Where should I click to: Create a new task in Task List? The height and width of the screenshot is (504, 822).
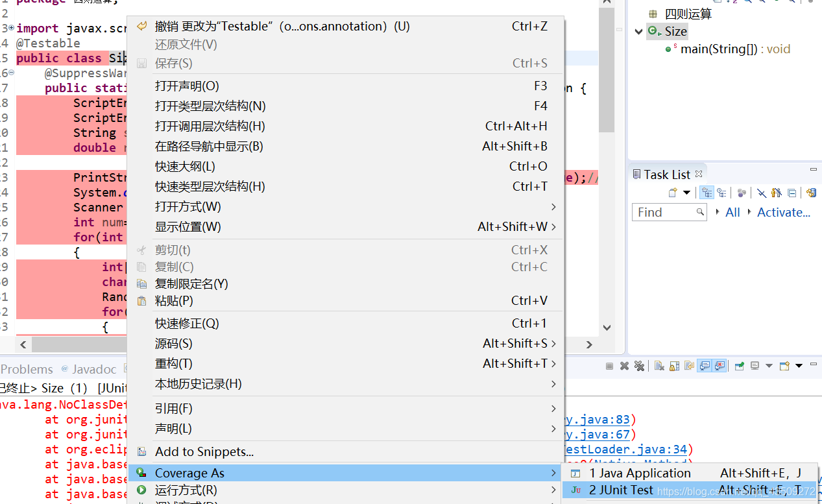[x=673, y=193]
